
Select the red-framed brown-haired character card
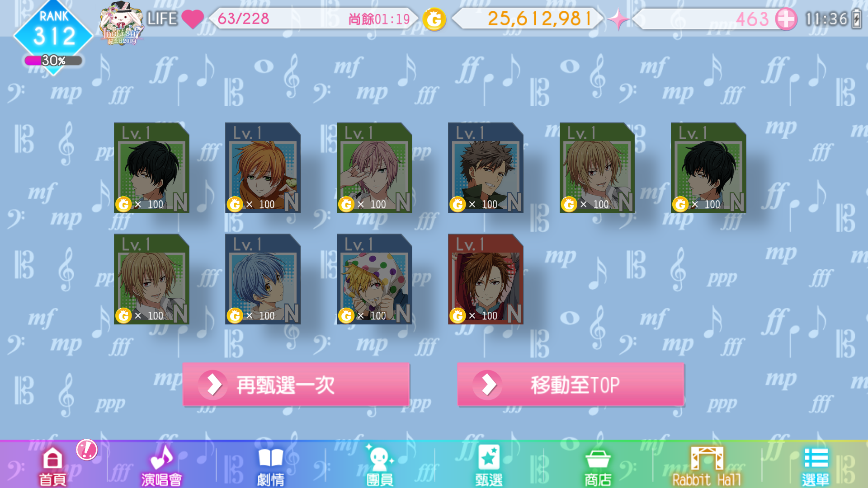coord(486,279)
